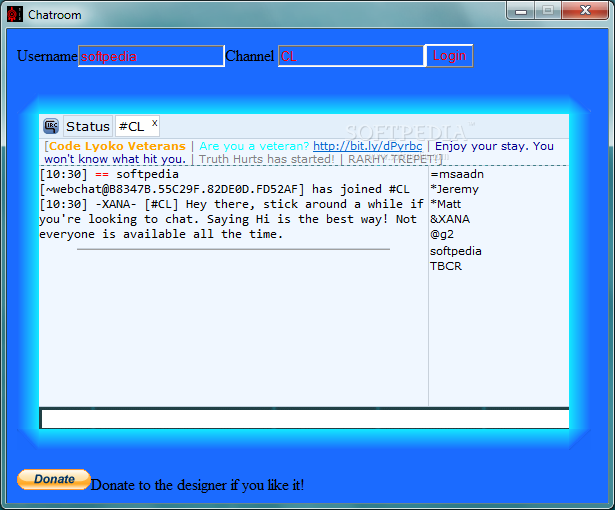The height and width of the screenshot is (510, 615).
Task: Click the Donate button
Action: click(54, 479)
